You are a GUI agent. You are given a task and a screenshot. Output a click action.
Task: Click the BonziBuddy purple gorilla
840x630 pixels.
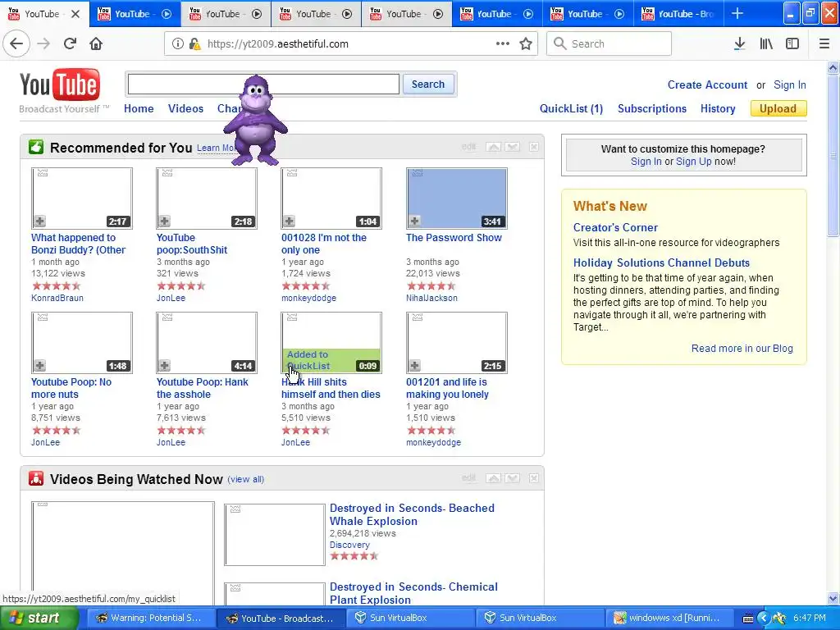[255, 121]
